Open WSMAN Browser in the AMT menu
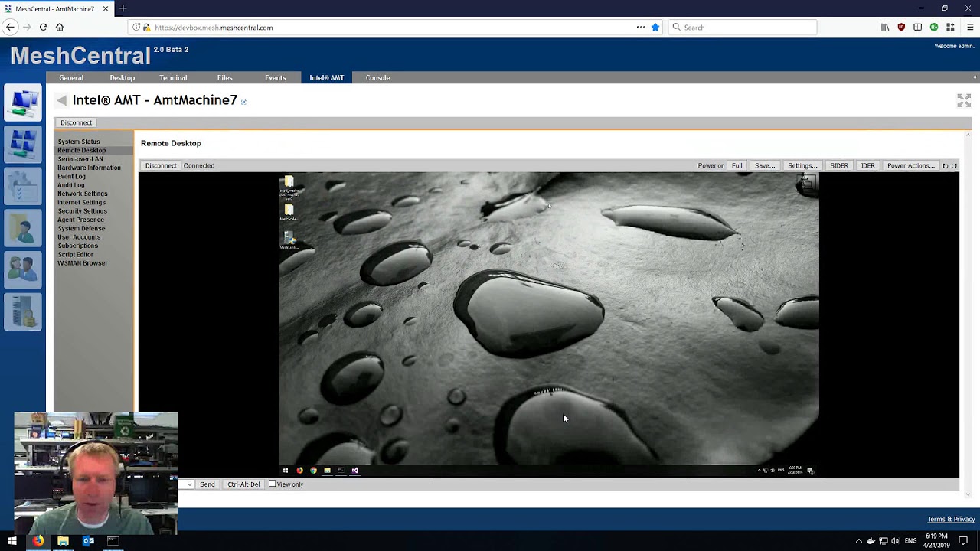This screenshot has height=551, width=980. (82, 263)
